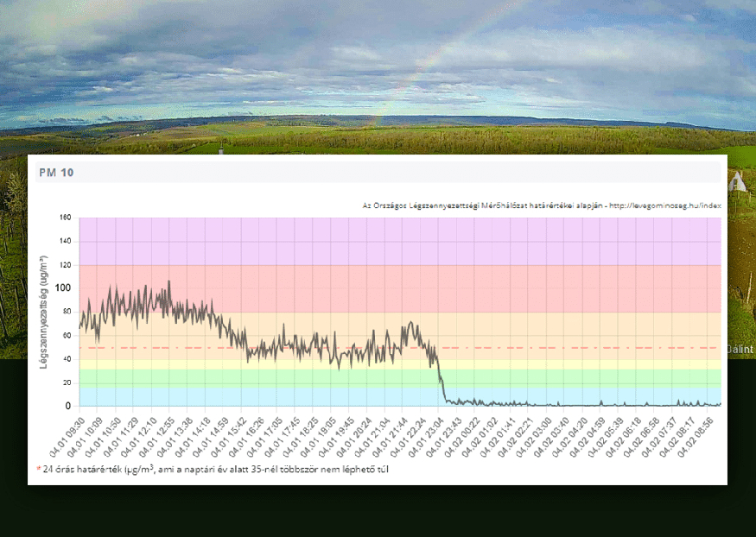Open the levegominoseg.hu source link

coord(665,205)
